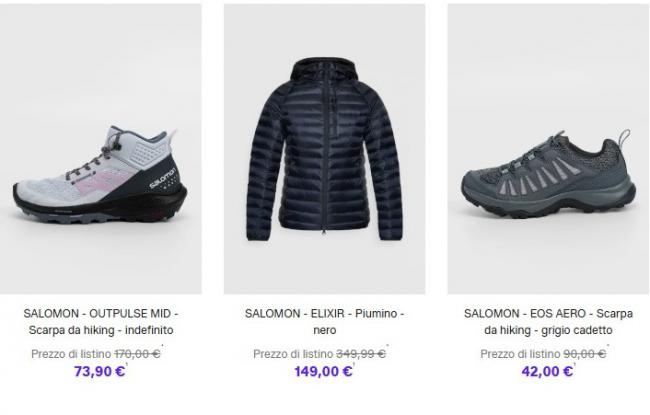Click the hood of the navy puffer jacket
Image resolution: width=650 pixels, height=415 pixels.
click(x=324, y=71)
